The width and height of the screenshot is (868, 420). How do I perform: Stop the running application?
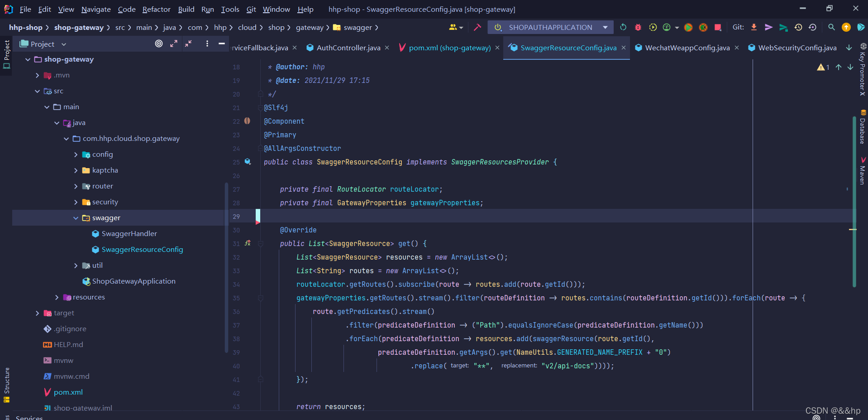[x=718, y=27]
